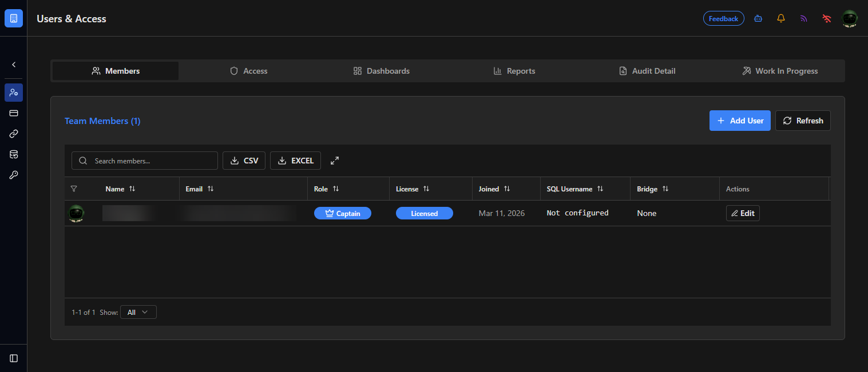Switch to the Audit Detail tab

[x=647, y=71]
